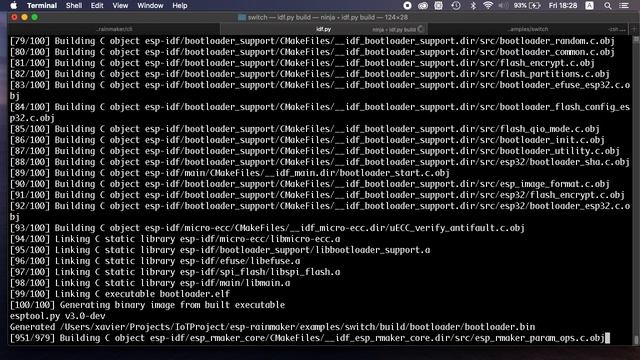Open the Shell menu

click(x=74, y=5)
